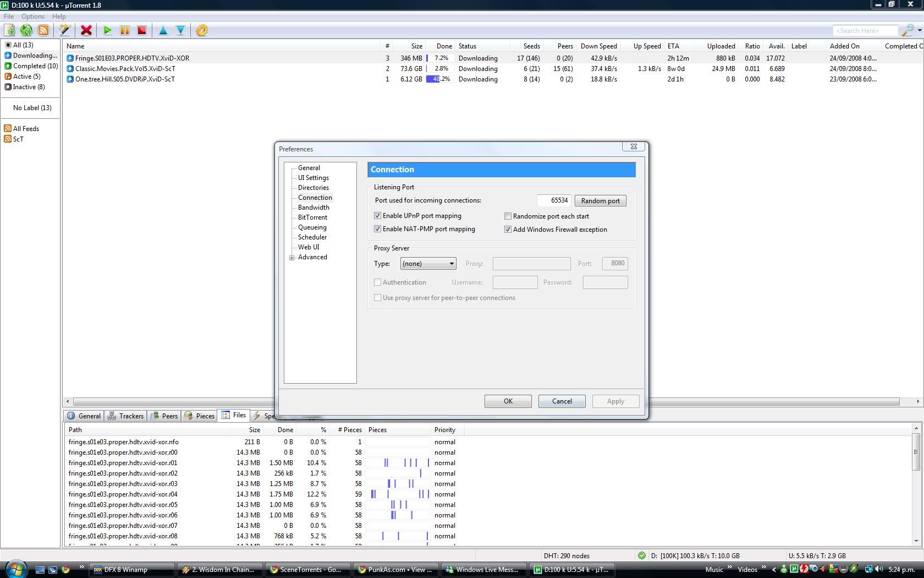Click the Add Torrent toolbar icon

point(10,31)
